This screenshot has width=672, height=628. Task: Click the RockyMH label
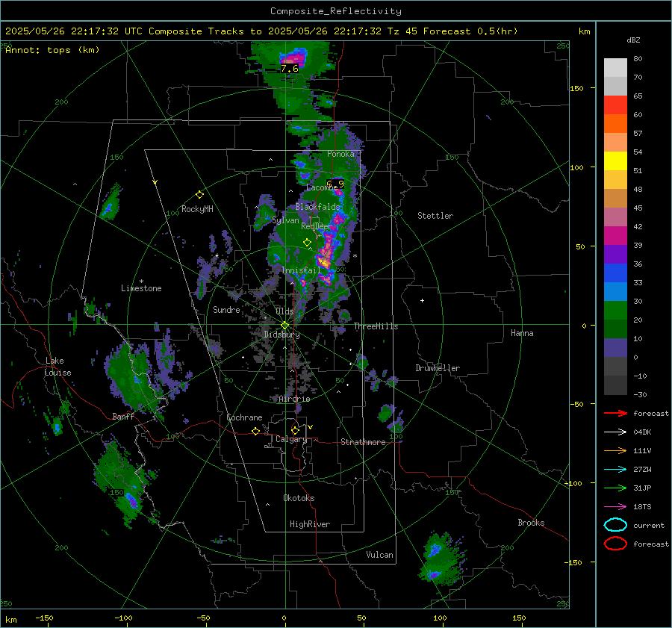tap(197, 209)
